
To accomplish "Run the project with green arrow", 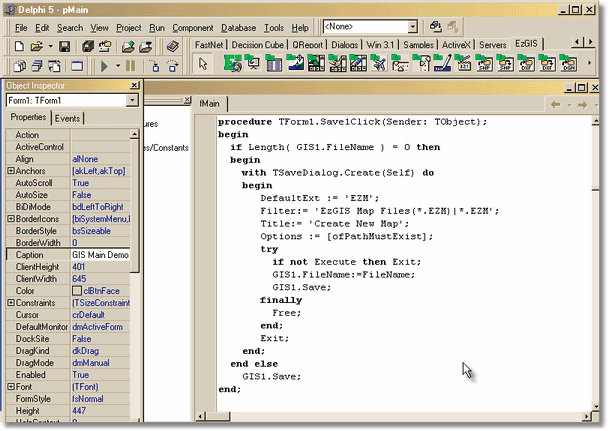I will pyautogui.click(x=104, y=66).
